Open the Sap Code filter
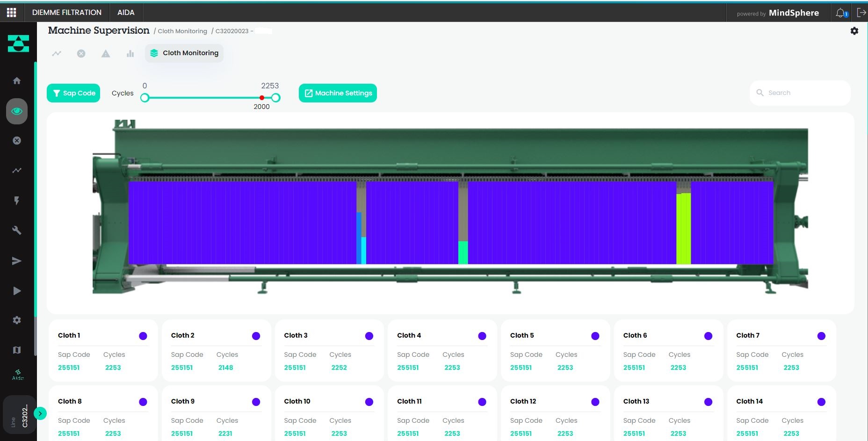The image size is (868, 441). pyautogui.click(x=73, y=93)
